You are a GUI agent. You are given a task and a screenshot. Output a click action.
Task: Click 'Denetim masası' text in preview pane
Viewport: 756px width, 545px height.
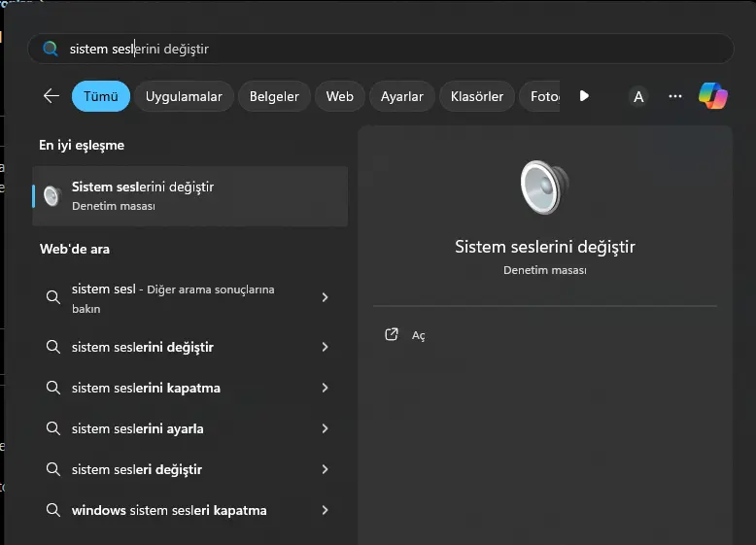(x=545, y=270)
